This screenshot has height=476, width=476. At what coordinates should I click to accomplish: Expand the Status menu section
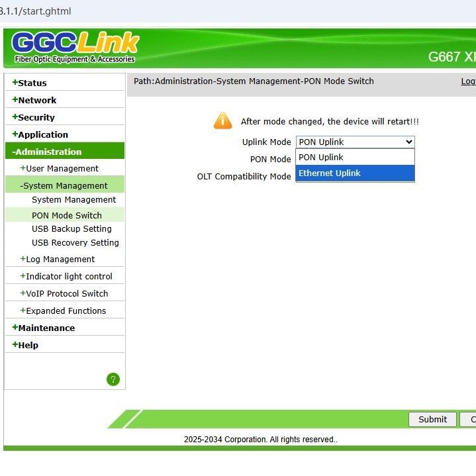tap(32, 83)
